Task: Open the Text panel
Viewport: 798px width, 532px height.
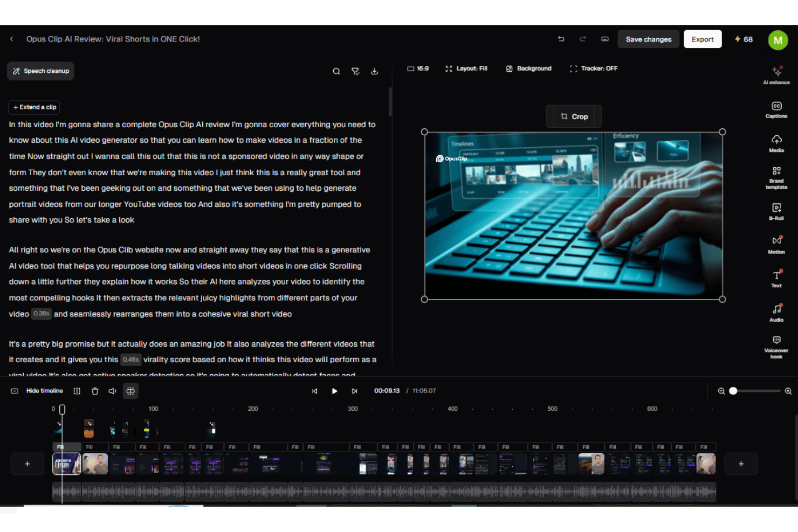Action: click(776, 279)
